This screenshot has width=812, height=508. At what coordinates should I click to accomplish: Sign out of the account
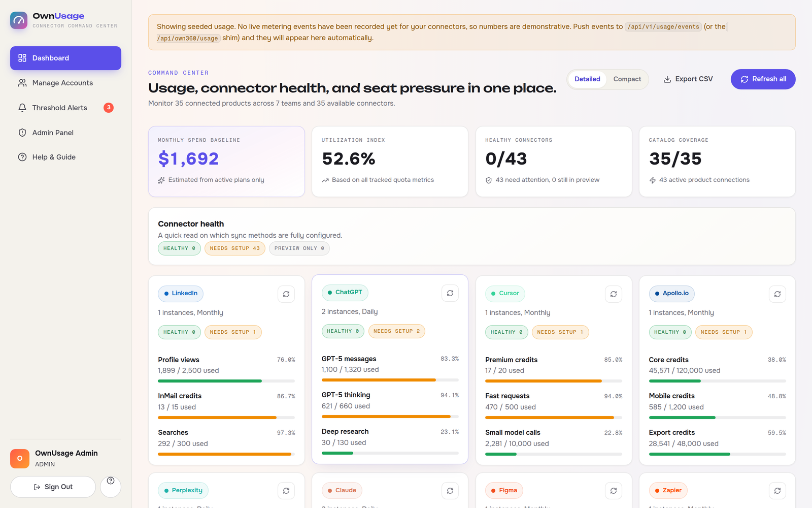coord(53,487)
